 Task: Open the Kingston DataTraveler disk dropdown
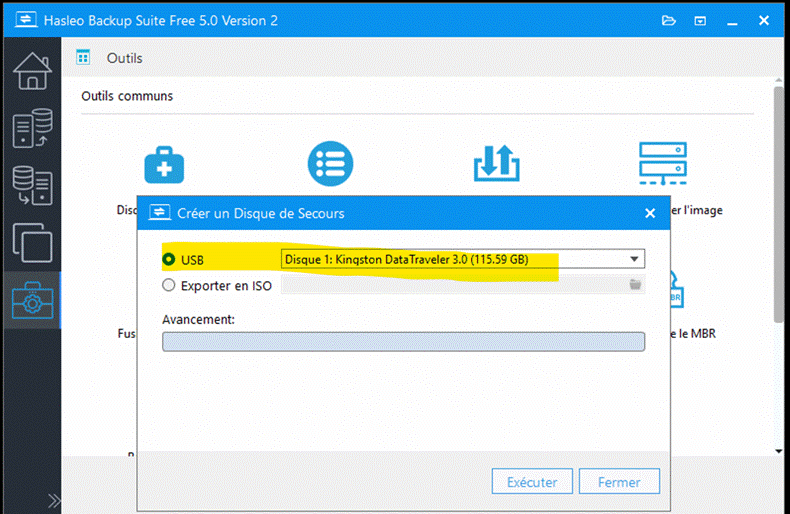point(463,259)
